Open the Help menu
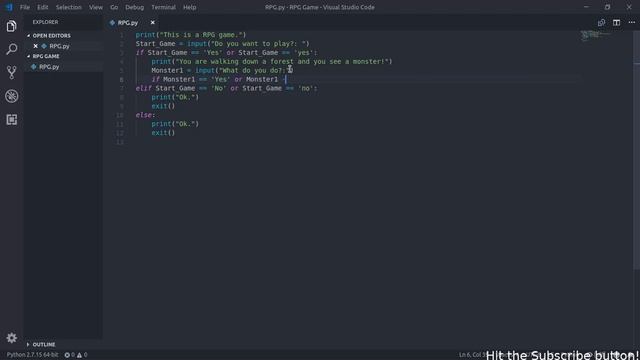This screenshot has width=640, height=360. pos(189,7)
